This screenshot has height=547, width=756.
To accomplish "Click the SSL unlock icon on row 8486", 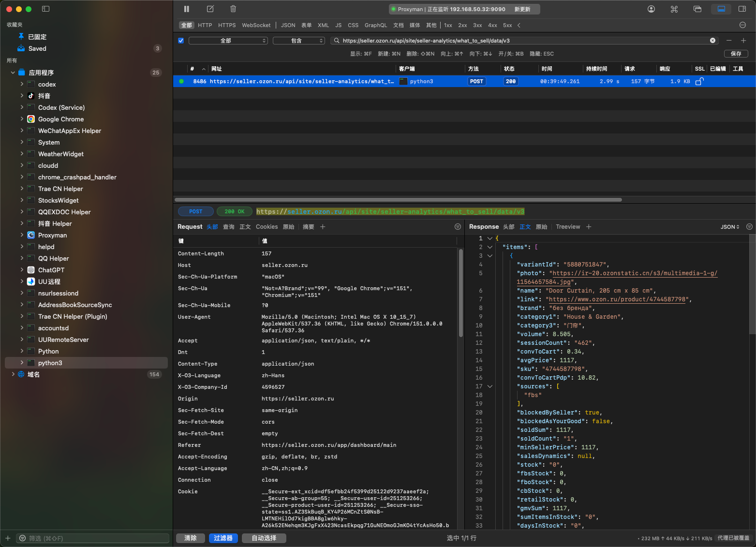I will (699, 81).
